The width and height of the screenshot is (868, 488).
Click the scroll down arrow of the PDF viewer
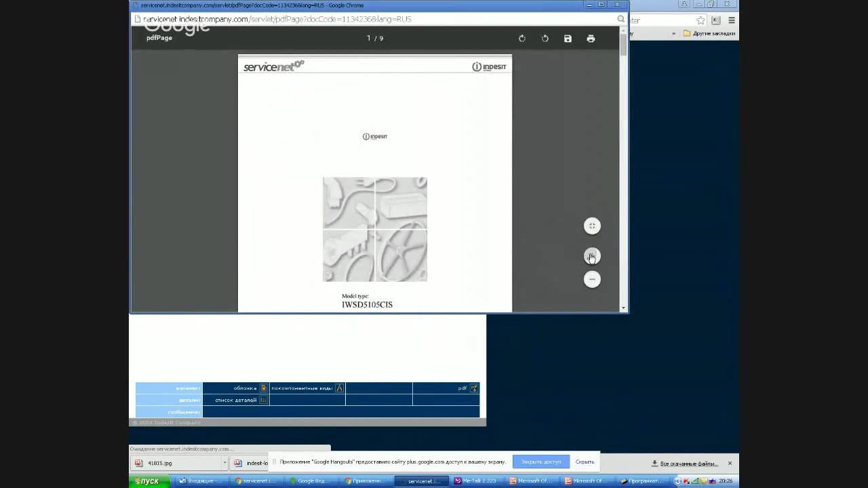click(x=624, y=308)
